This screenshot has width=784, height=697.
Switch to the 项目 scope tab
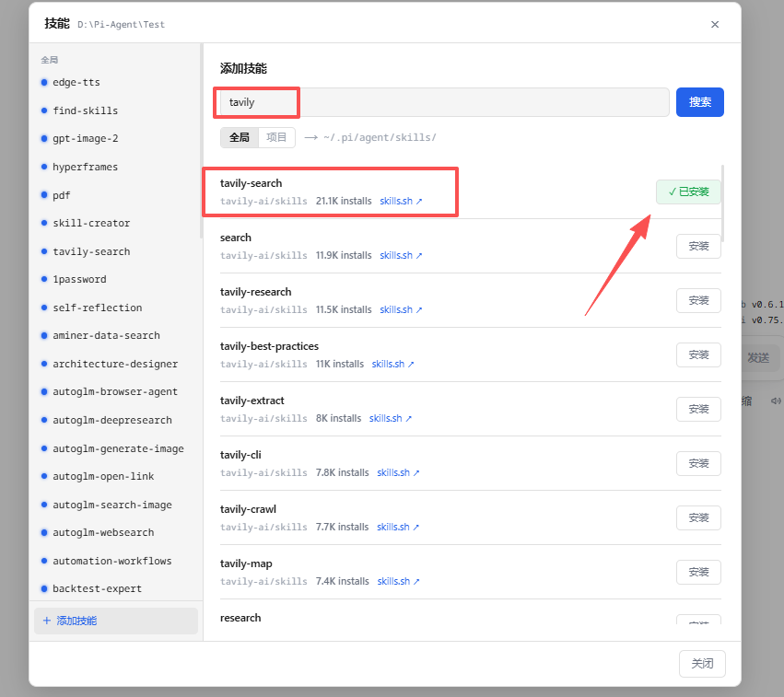(276, 137)
